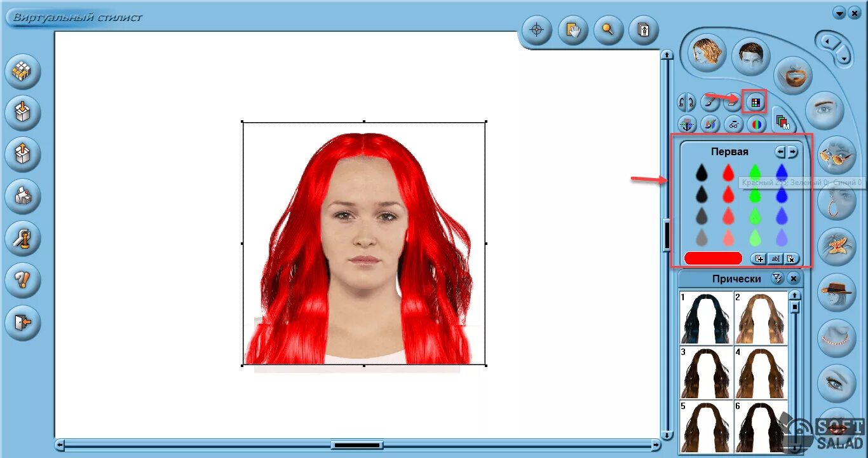Click the current red color bar

tap(713, 258)
